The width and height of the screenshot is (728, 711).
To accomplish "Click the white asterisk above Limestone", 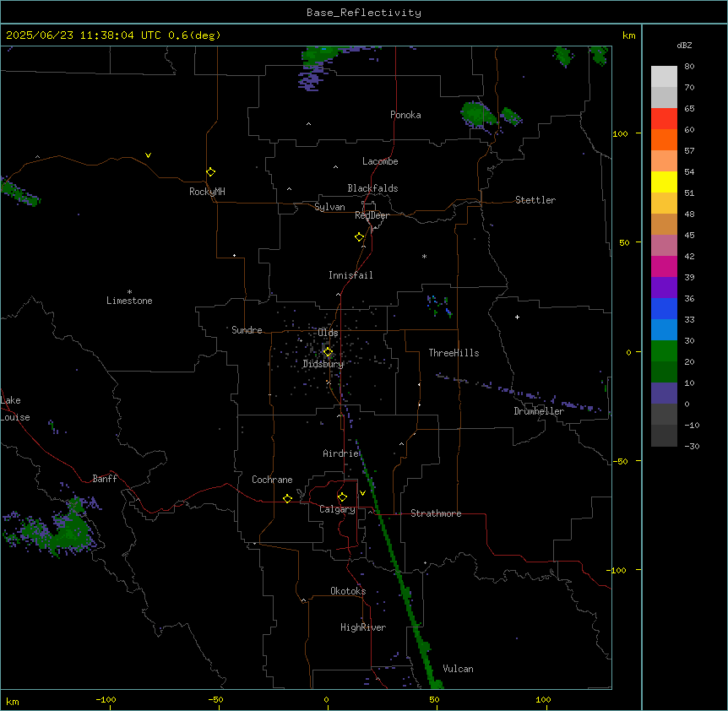I will (x=129, y=291).
